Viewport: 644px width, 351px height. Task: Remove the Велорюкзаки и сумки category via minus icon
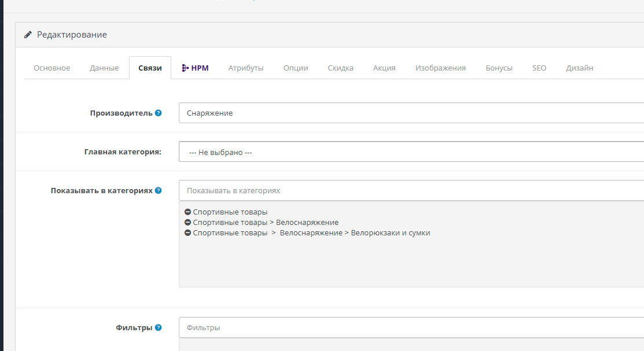coord(187,232)
